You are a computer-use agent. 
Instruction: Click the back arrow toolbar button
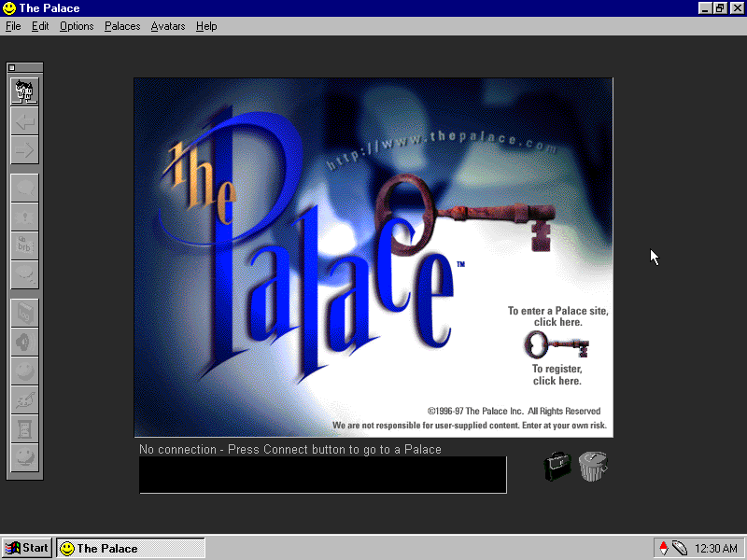[25, 121]
